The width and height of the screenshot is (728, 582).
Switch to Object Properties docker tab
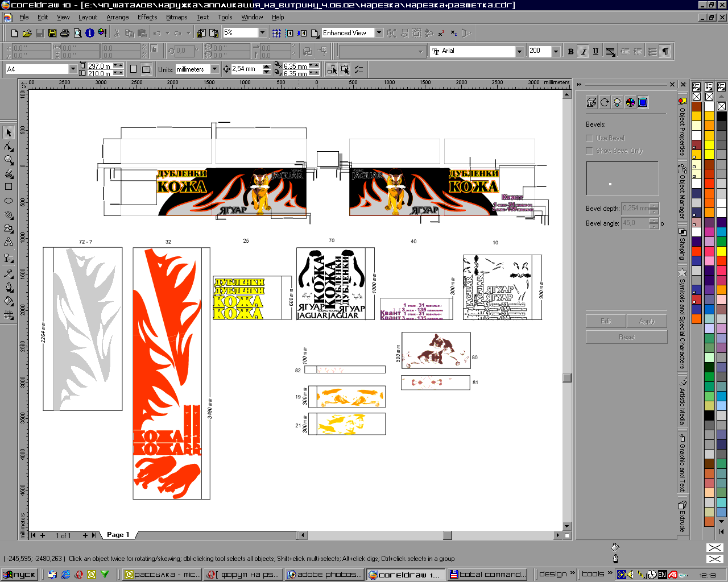pyautogui.click(x=682, y=126)
